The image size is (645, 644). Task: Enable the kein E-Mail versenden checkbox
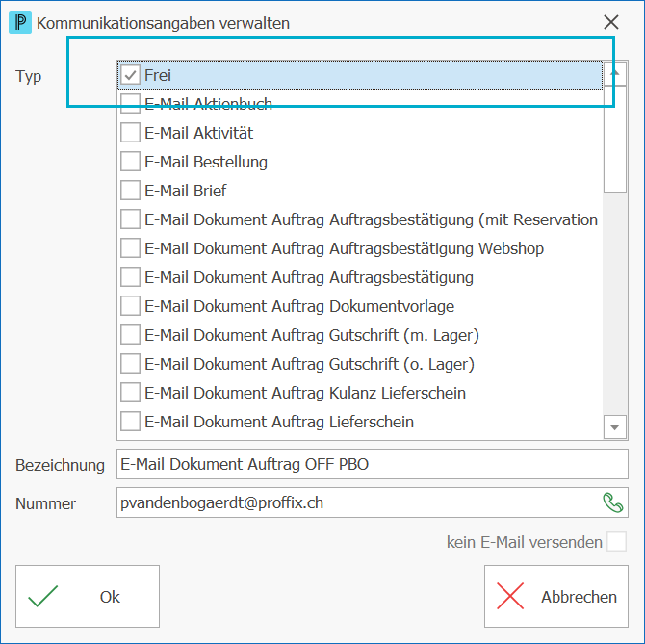point(617,542)
